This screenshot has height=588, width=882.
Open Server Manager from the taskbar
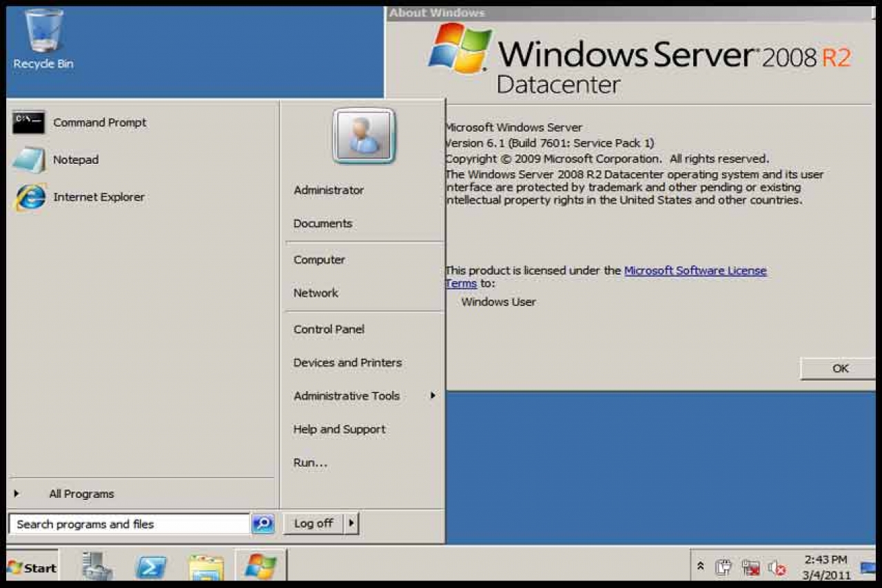click(97, 567)
